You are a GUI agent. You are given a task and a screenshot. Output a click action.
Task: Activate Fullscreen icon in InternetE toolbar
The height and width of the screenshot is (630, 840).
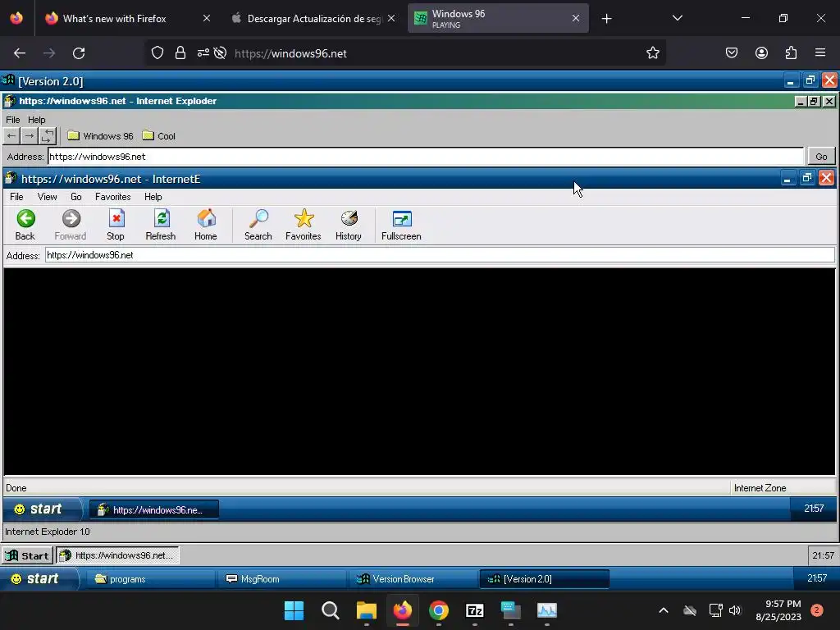point(402,218)
